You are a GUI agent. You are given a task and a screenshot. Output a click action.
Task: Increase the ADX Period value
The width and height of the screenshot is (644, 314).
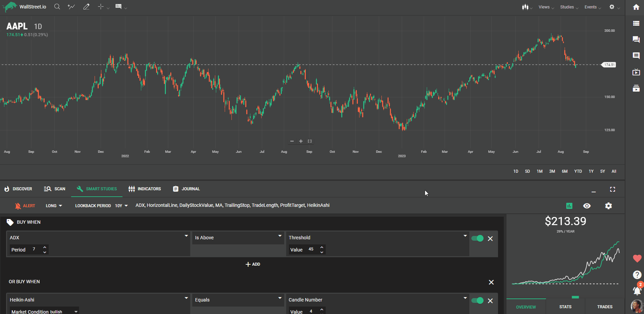(x=45, y=247)
